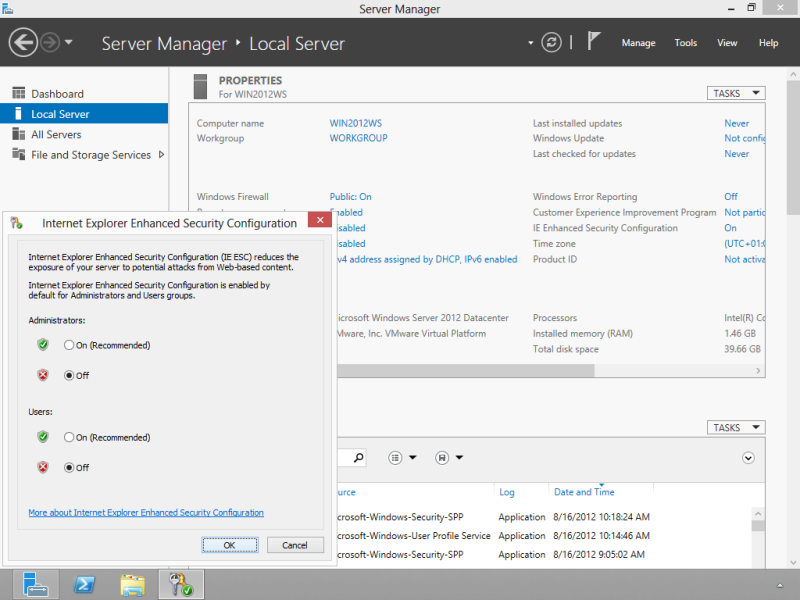Open the View menu
Screen dimensions: 800x600
pos(727,43)
